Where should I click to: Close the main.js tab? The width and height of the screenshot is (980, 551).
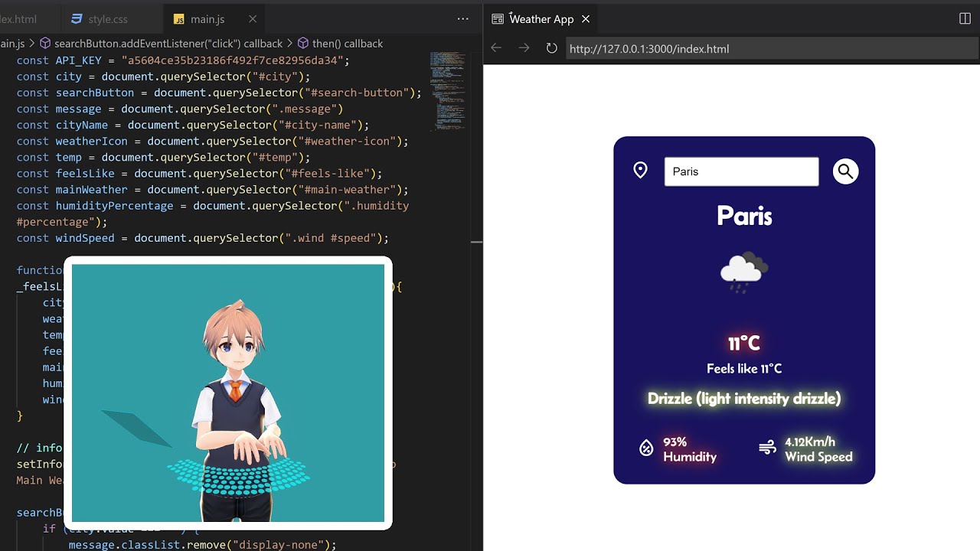tap(252, 19)
